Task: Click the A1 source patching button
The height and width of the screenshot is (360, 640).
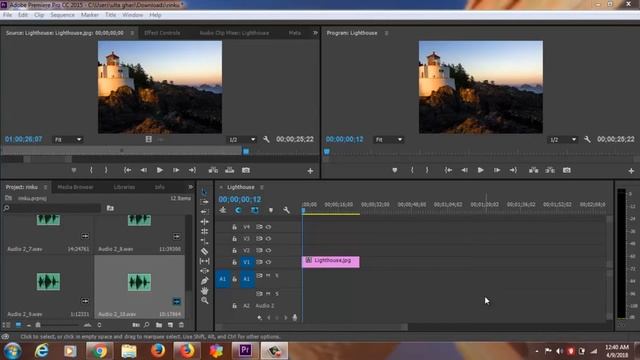Action: (x=222, y=279)
